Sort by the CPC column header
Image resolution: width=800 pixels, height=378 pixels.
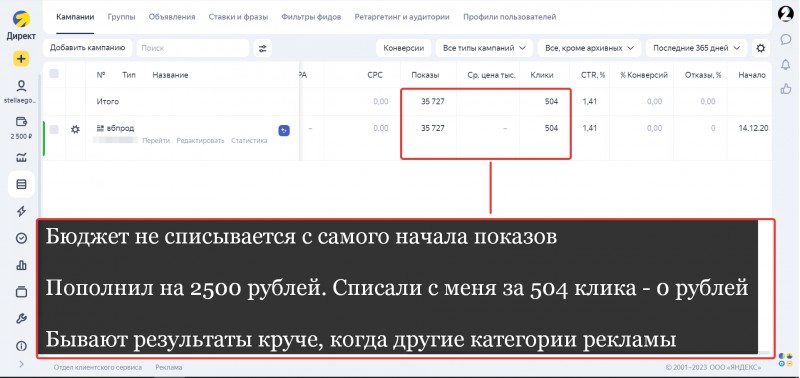375,75
